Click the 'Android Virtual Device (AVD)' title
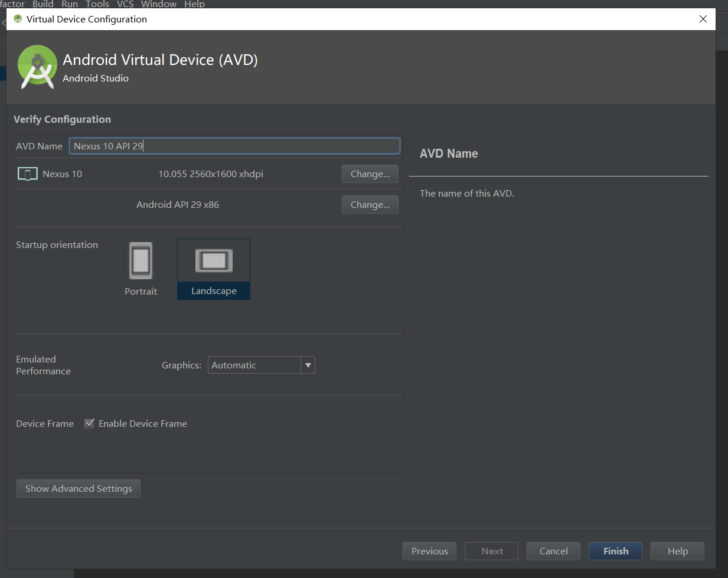The image size is (728, 578). tap(161, 60)
